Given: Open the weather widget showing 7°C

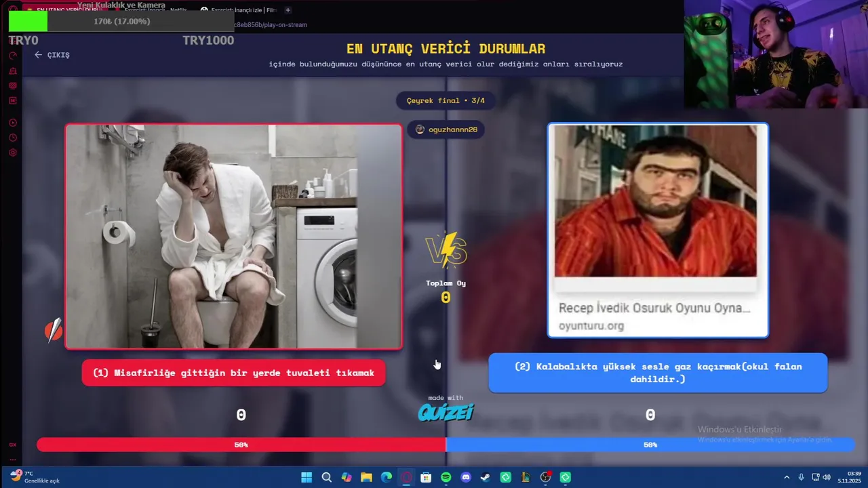Looking at the screenshot, I should [35, 476].
